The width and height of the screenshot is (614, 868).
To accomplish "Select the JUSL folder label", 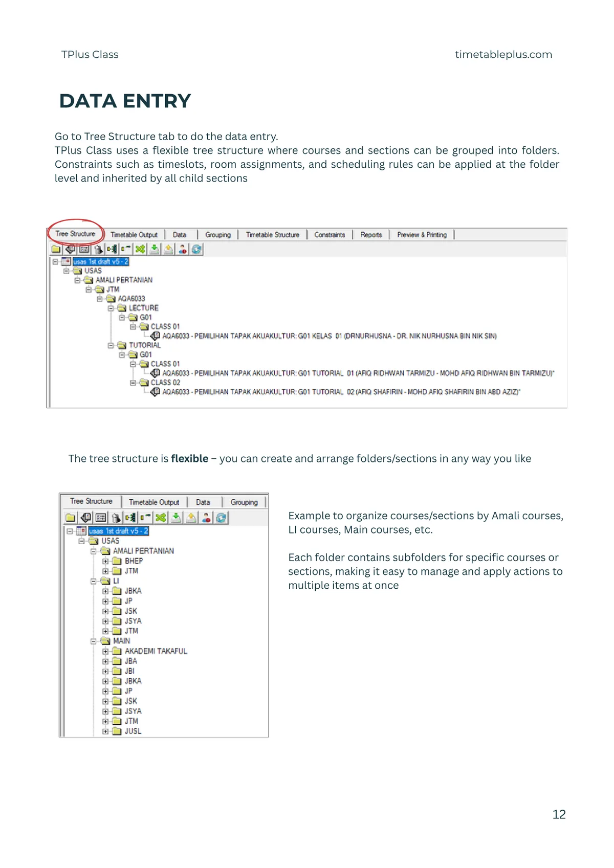I will pos(133,731).
